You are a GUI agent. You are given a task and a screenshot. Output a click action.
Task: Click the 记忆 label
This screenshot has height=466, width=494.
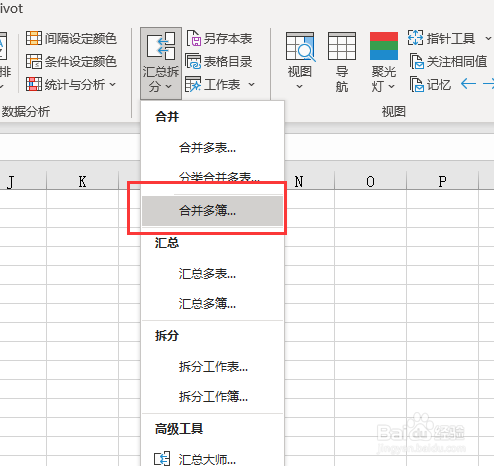[x=439, y=84]
